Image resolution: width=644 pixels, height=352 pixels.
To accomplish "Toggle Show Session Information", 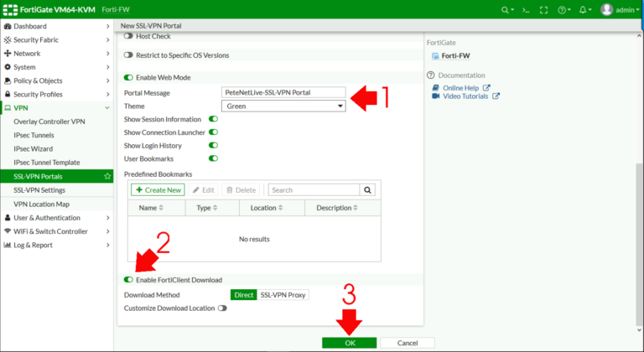I will pos(213,119).
